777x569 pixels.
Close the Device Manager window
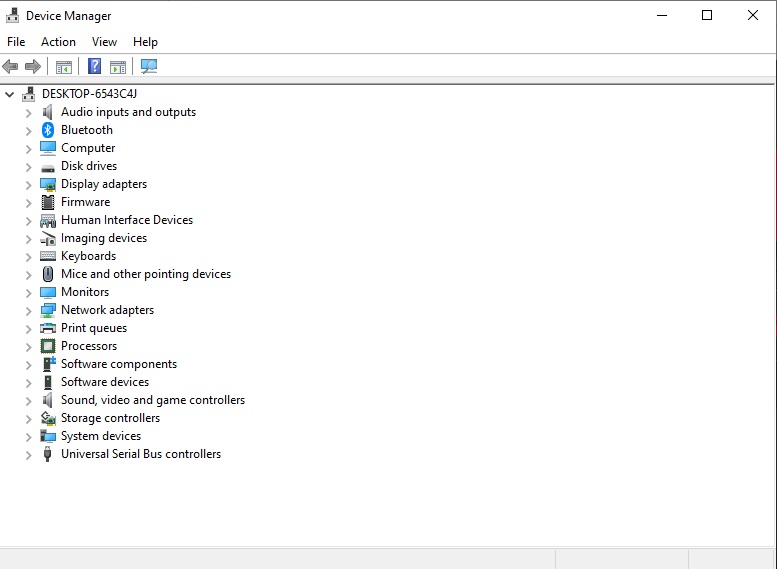753,15
